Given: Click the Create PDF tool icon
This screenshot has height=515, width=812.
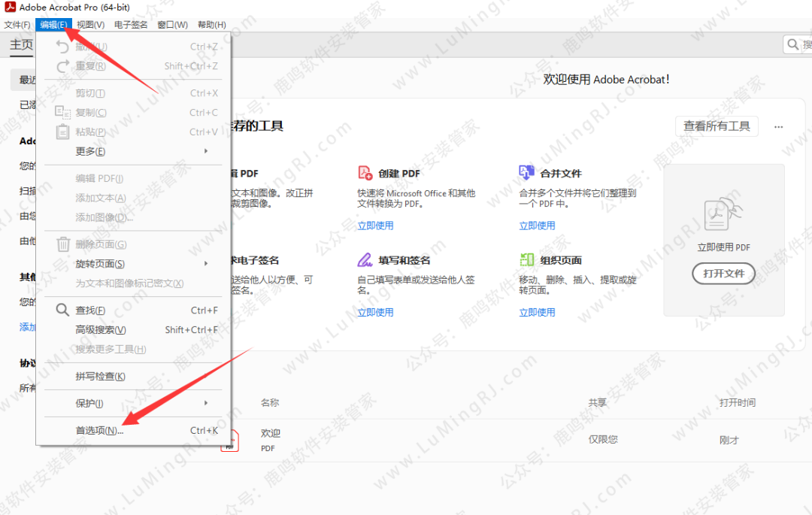Looking at the screenshot, I should [365, 173].
